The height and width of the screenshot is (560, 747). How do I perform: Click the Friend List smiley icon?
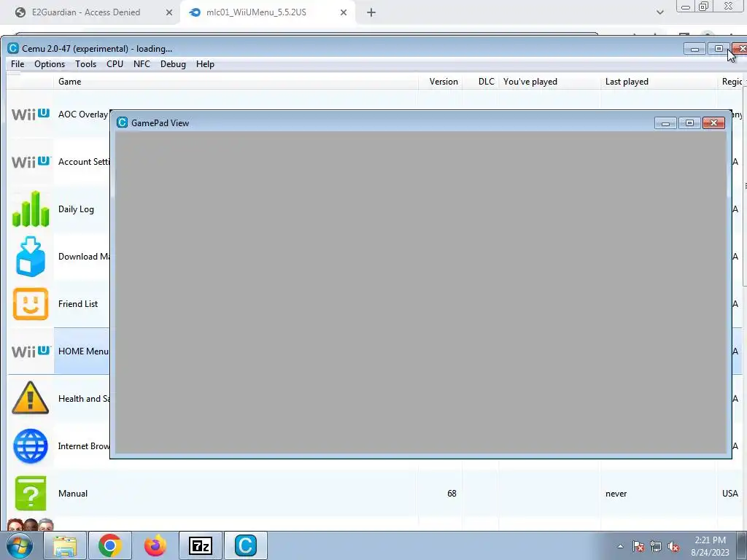[x=31, y=304]
